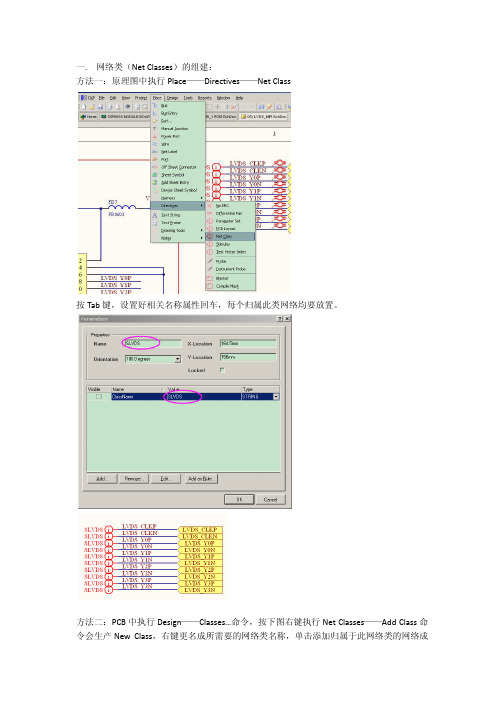Image resolution: width=504 pixels, height=713 pixels.
Task: Click the new document toolbar icon
Action: [84, 107]
